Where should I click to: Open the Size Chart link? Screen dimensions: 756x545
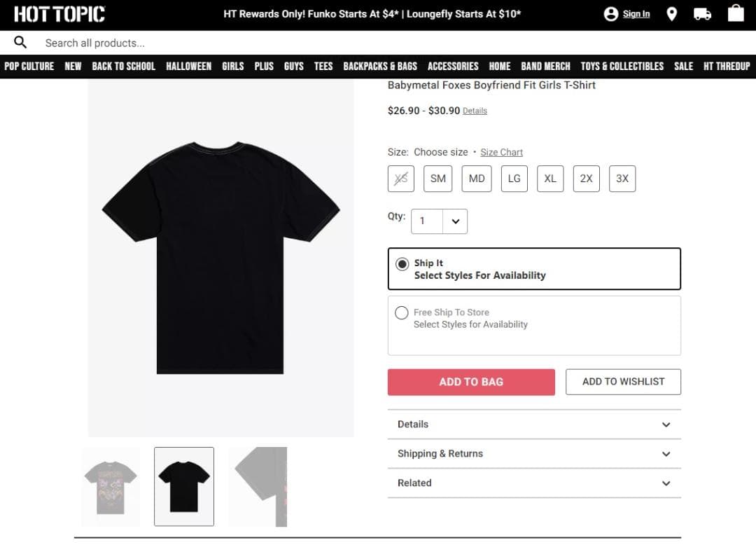coord(501,152)
